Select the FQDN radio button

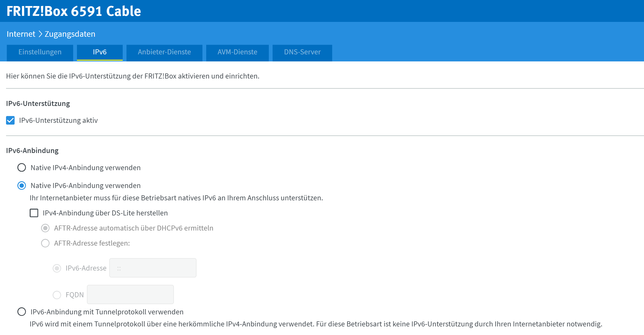pos(57,295)
